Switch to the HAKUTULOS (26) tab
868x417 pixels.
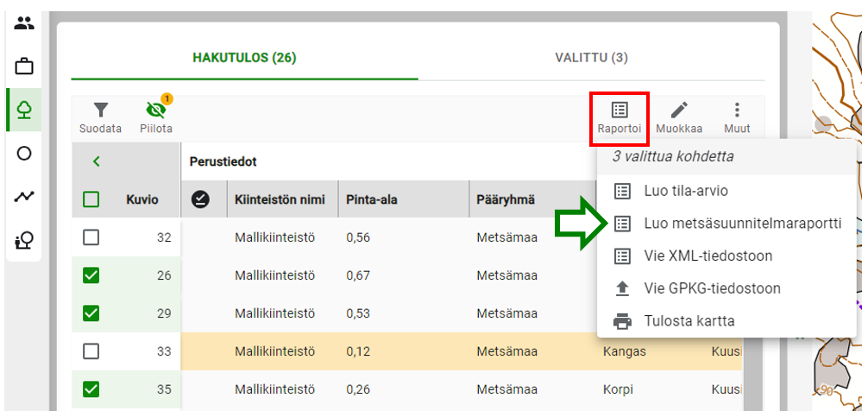pyautogui.click(x=244, y=58)
